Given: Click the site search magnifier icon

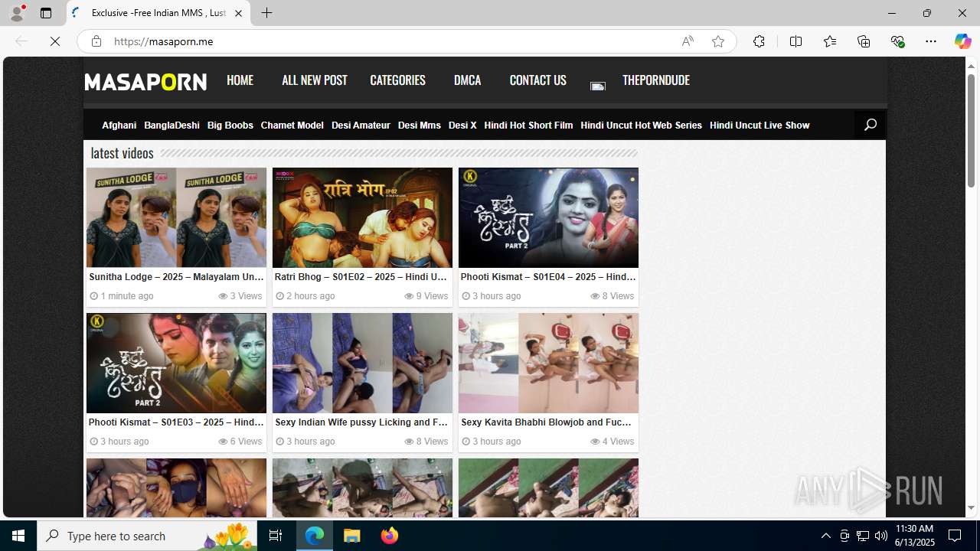Looking at the screenshot, I should pyautogui.click(x=870, y=125).
